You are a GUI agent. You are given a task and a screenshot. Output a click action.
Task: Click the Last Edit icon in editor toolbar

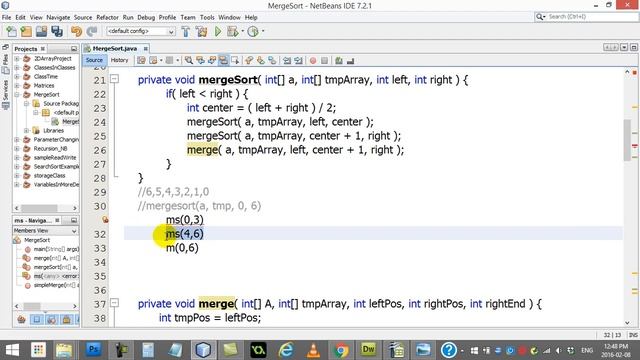tap(141, 60)
